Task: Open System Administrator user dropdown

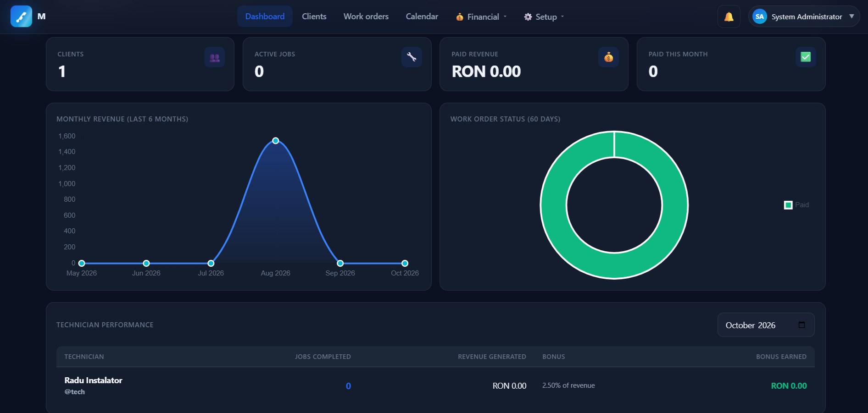Action: click(804, 17)
